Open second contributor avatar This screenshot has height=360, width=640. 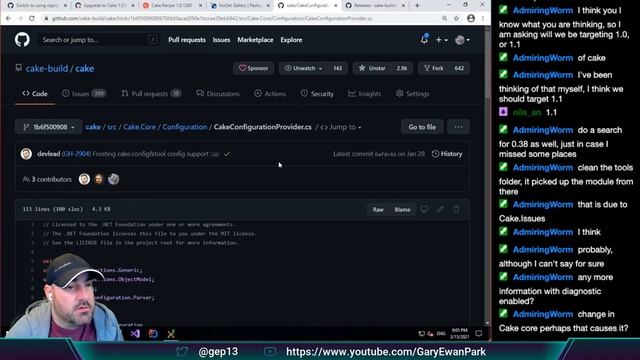click(99, 179)
